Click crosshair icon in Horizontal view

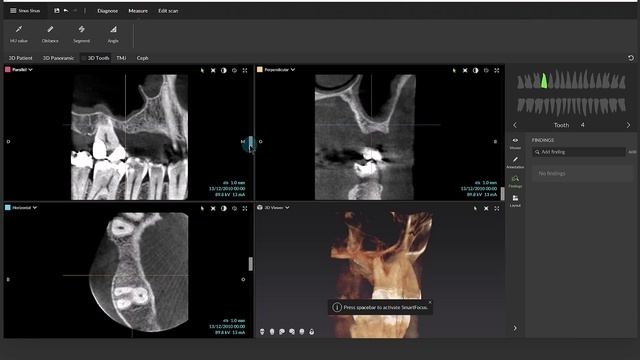tap(213, 208)
